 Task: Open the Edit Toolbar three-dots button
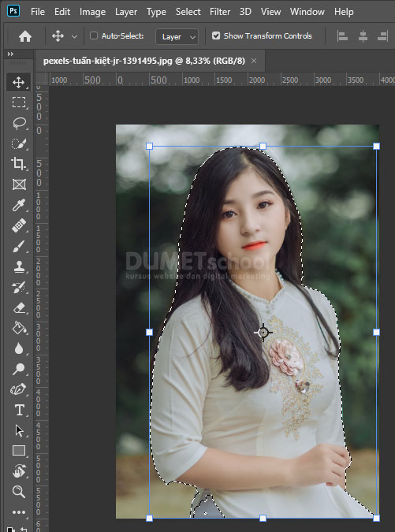click(19, 512)
